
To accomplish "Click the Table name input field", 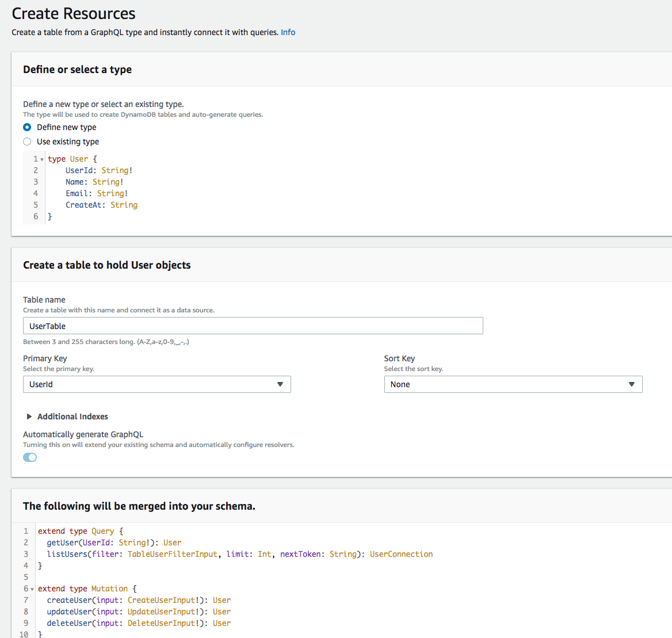I will pyautogui.click(x=253, y=326).
